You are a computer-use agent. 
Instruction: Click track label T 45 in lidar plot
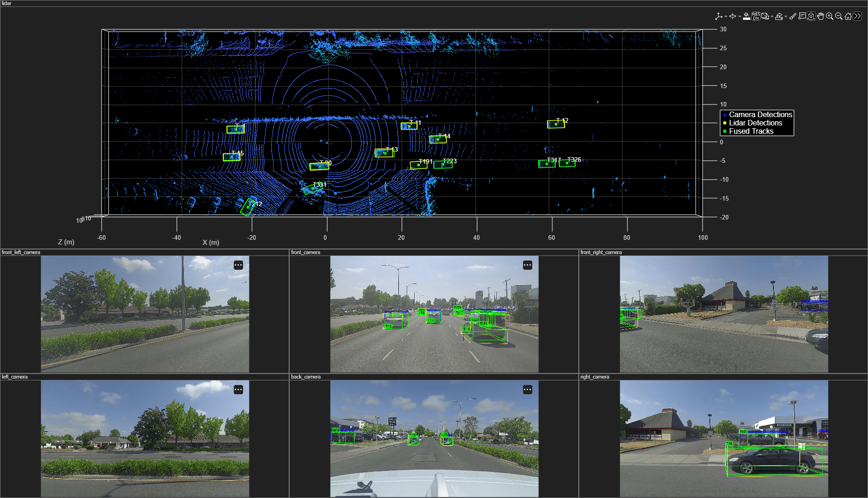tap(238, 153)
